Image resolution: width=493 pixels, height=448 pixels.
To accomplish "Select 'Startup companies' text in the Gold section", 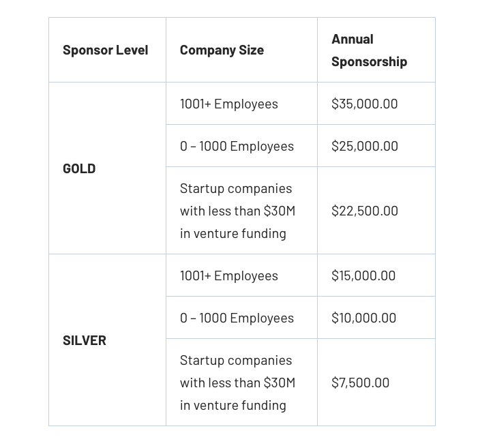I will coord(236,188).
